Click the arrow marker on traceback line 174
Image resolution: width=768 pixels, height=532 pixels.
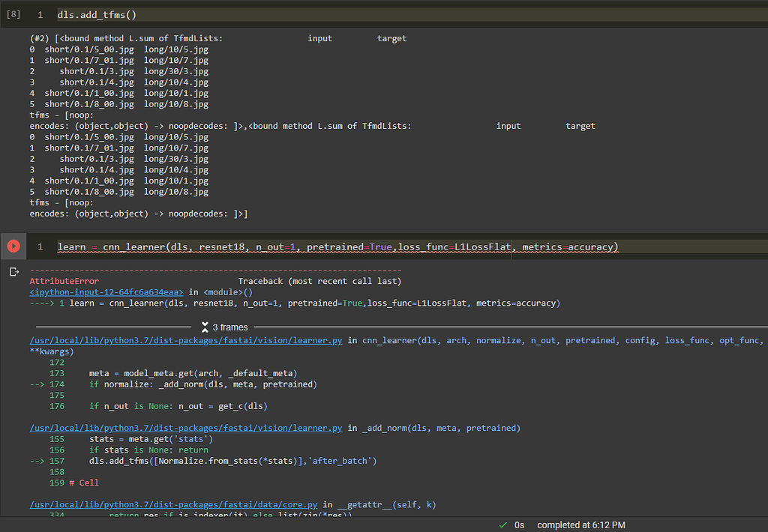tap(37, 384)
